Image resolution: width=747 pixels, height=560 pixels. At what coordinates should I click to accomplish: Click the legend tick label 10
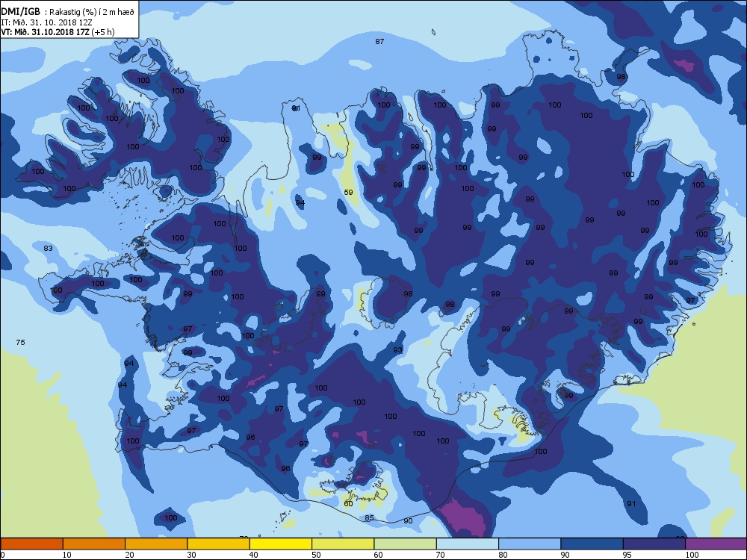67,555
